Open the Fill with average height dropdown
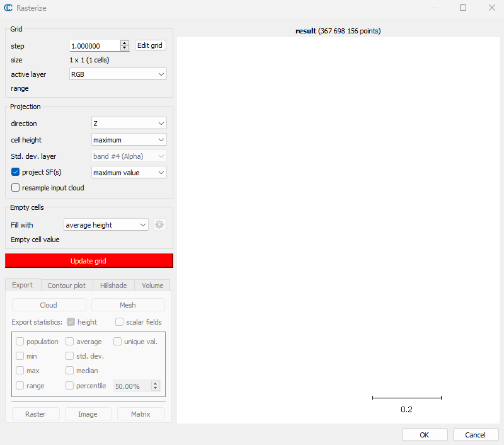The image size is (504, 445). 106,225
